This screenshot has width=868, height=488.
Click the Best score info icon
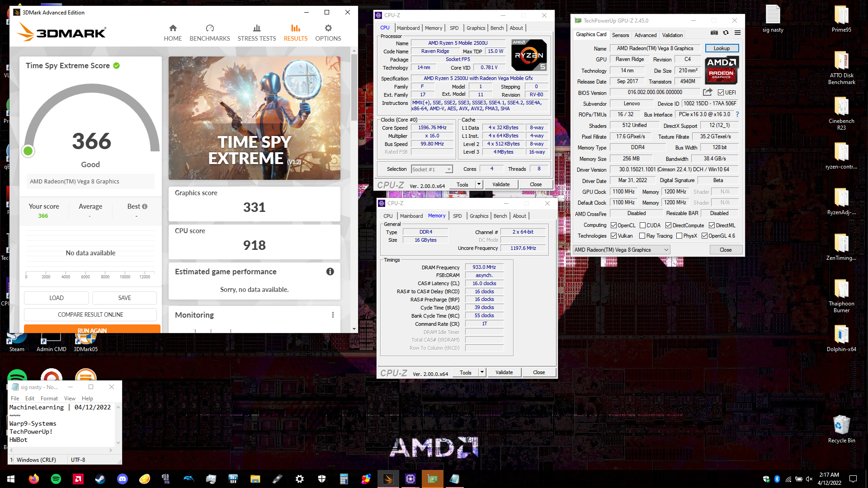145,206
